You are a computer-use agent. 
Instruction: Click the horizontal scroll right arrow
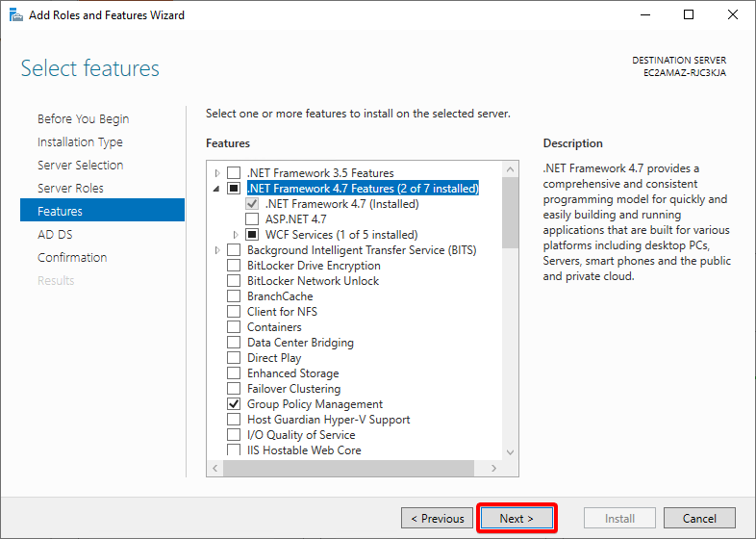coord(493,468)
